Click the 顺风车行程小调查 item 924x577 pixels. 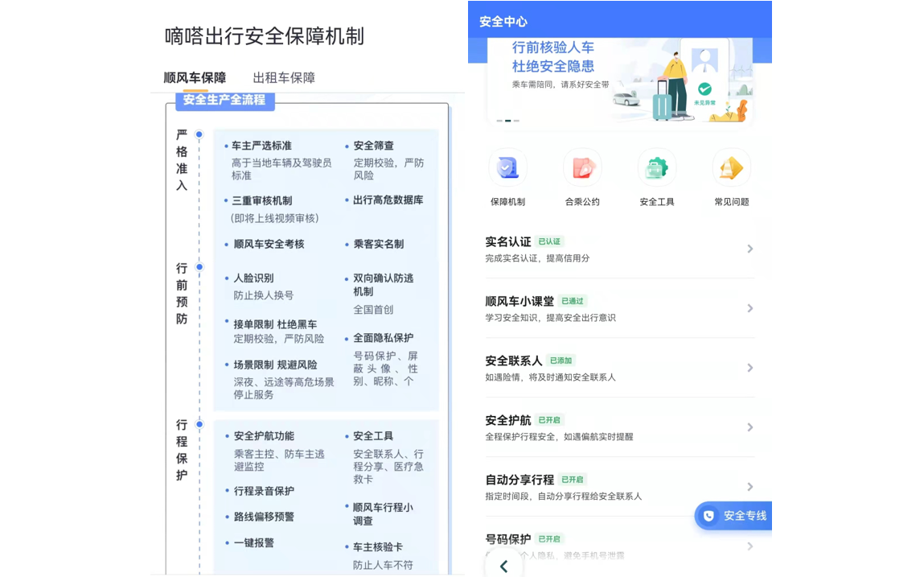(x=383, y=514)
